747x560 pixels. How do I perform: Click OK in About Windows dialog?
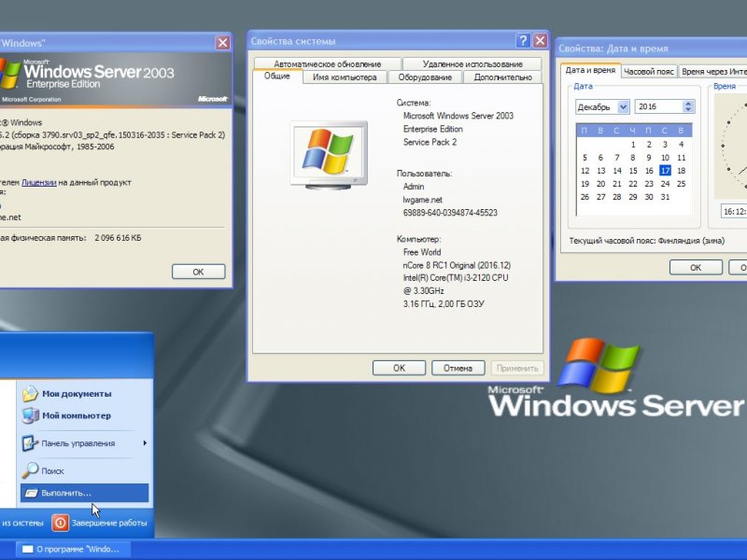[198, 272]
